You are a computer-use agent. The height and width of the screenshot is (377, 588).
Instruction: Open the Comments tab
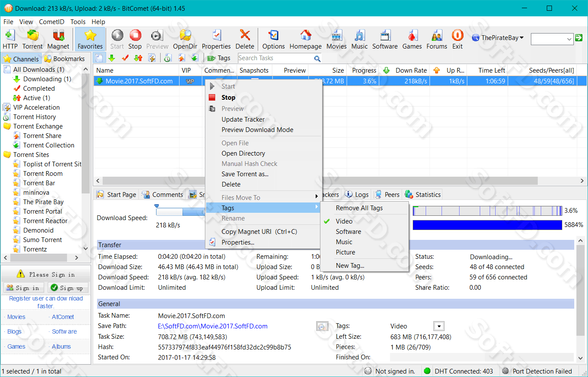tap(162, 195)
